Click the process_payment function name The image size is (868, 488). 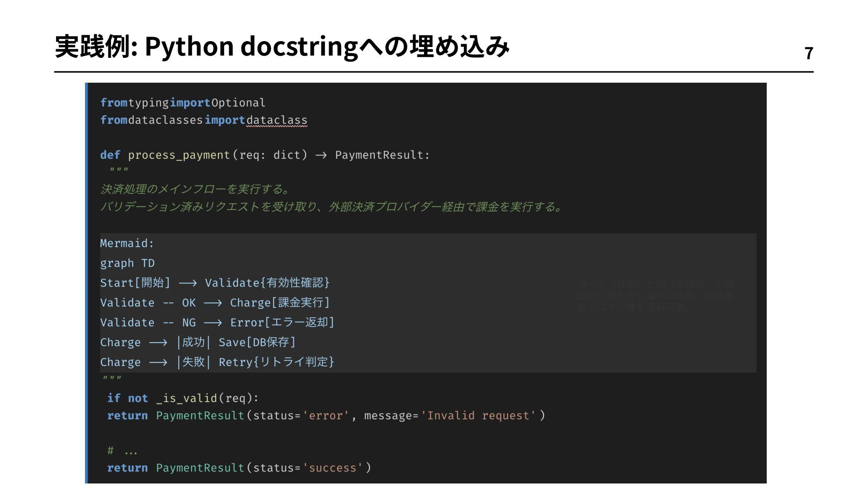179,155
